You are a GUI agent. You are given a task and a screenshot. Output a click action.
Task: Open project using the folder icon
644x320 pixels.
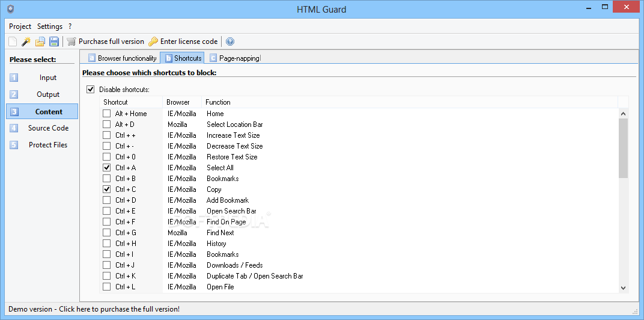40,42
